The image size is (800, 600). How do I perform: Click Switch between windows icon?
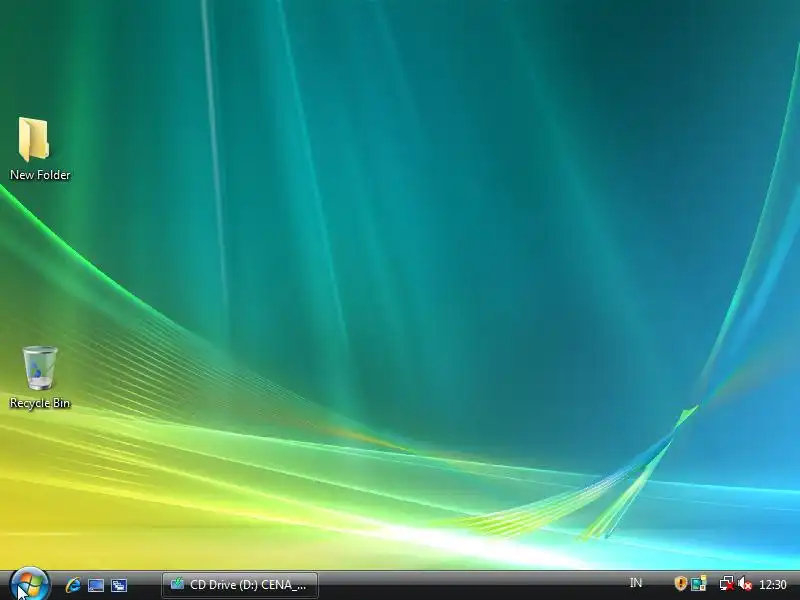click(x=119, y=585)
